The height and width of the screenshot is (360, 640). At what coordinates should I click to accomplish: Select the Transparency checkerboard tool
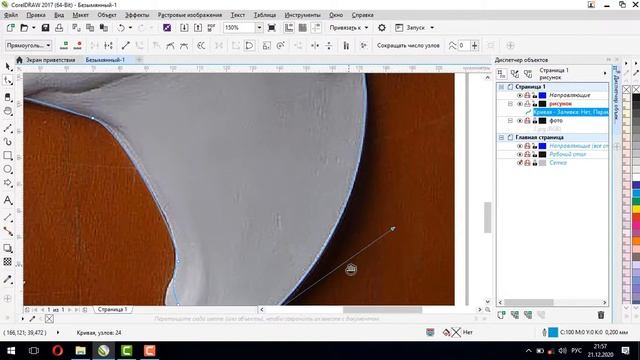[x=8, y=262]
